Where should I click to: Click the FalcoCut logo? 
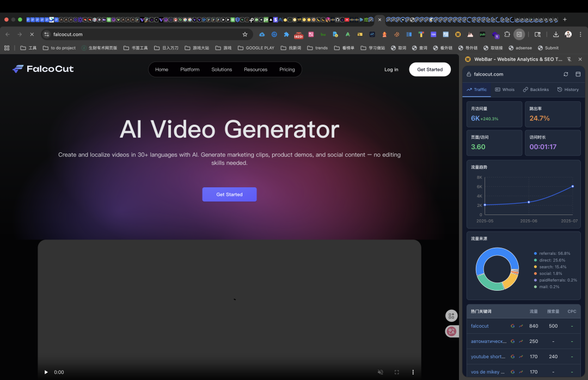pos(43,69)
